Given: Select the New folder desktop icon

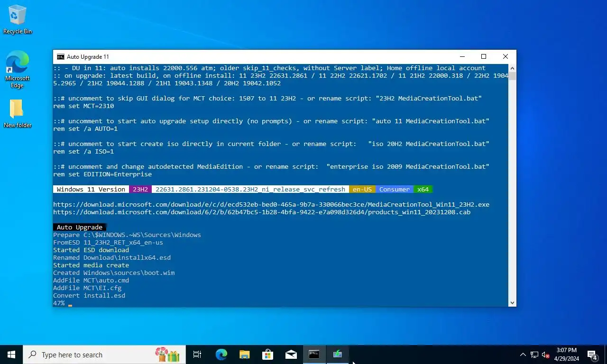Looking at the screenshot, I should [x=17, y=113].
